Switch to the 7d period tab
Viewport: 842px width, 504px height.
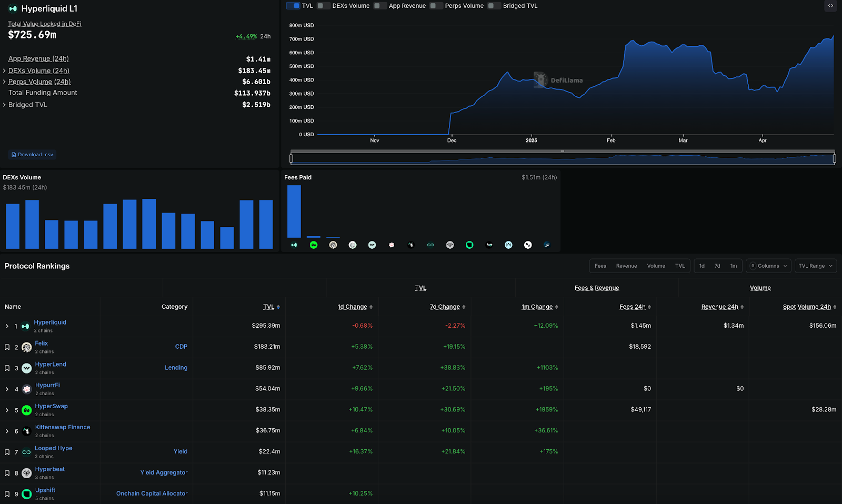(x=717, y=266)
